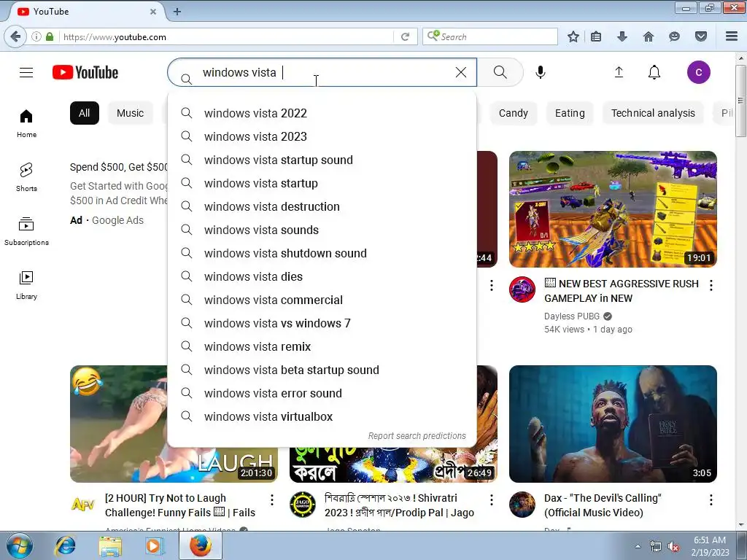Choose suggestion windows vista startup sound
Image resolution: width=747 pixels, height=560 pixels.
[x=322, y=160]
